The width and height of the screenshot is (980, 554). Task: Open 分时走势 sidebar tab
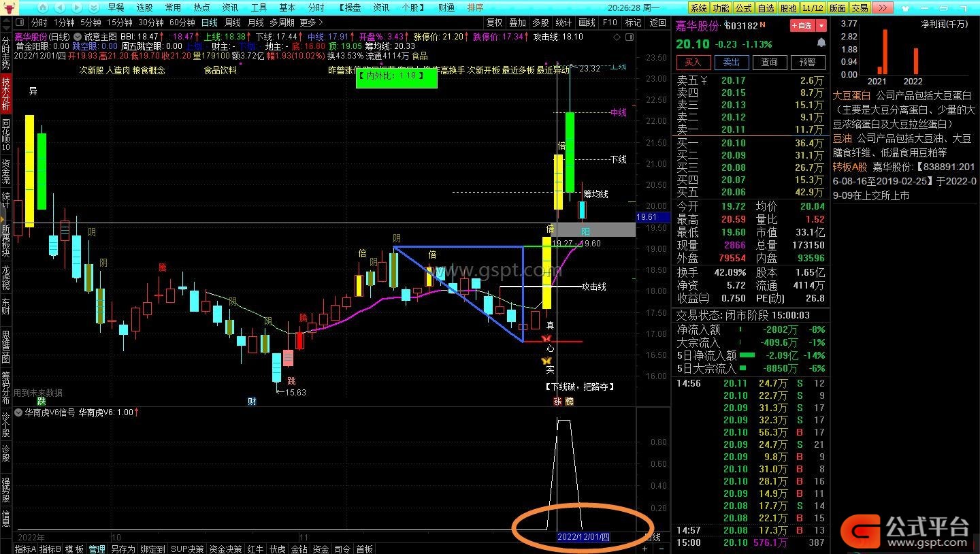click(x=6, y=54)
